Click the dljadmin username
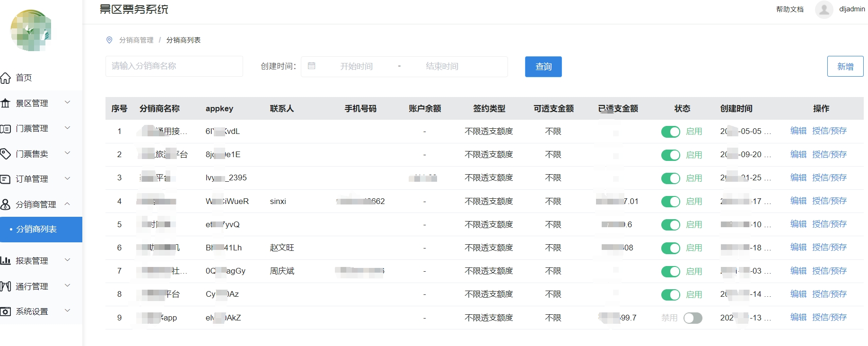Screen dimensions: 868x346 click(x=852, y=9)
